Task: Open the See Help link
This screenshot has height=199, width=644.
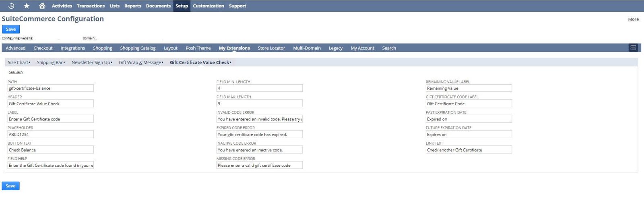Action: tap(16, 72)
